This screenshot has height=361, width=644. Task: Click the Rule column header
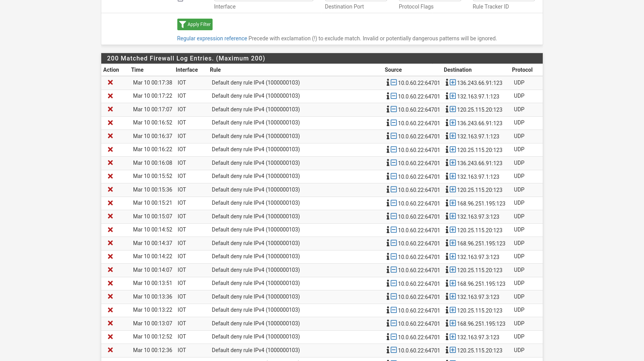215,70
